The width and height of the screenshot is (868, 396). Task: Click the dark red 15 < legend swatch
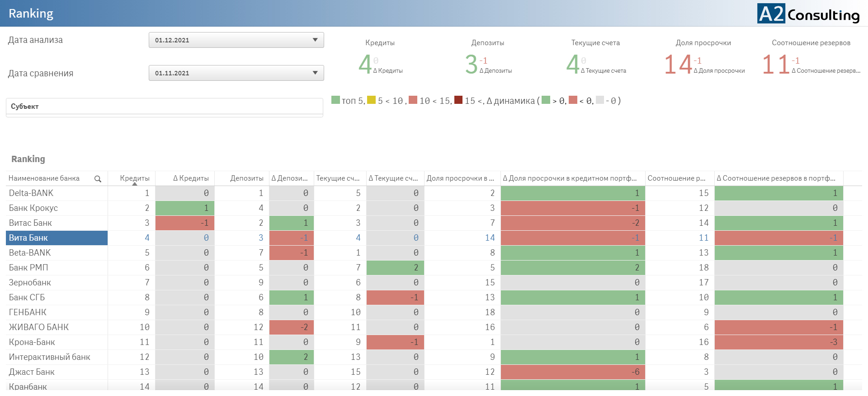coord(458,100)
